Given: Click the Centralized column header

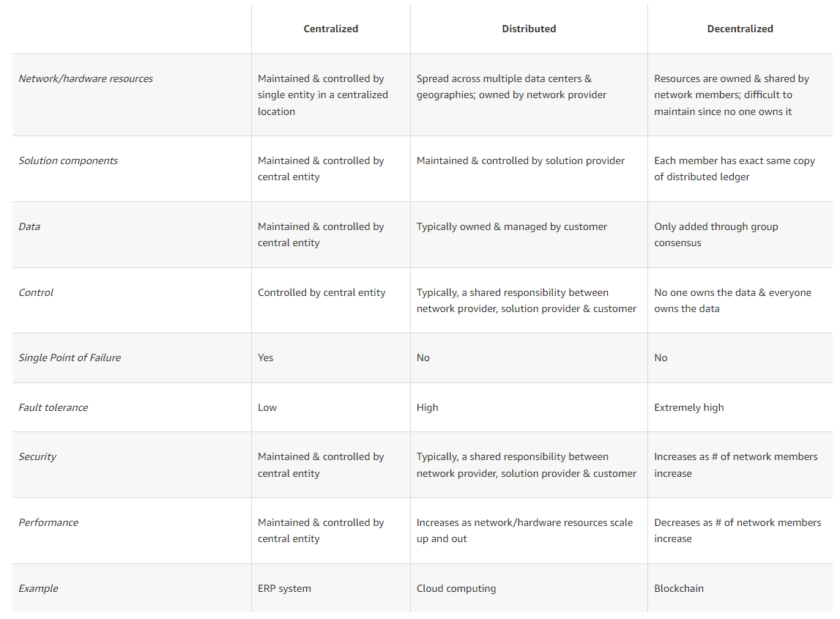Looking at the screenshot, I should tap(330, 29).
